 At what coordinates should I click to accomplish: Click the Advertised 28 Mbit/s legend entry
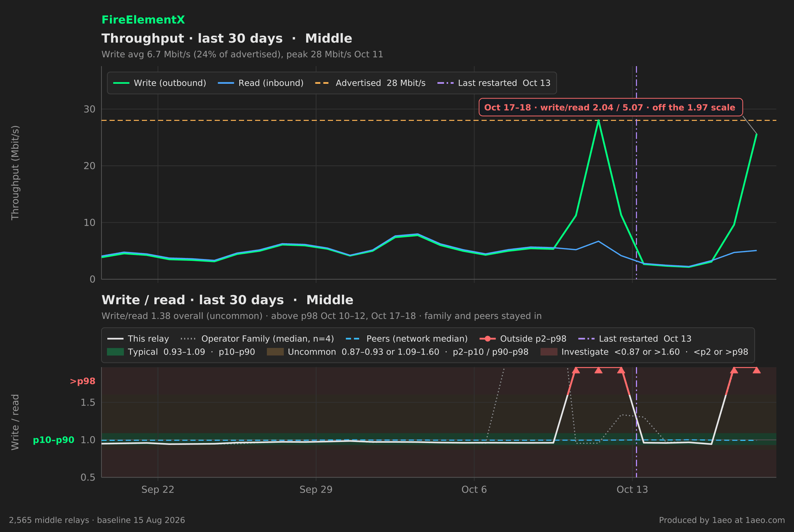tap(370, 83)
